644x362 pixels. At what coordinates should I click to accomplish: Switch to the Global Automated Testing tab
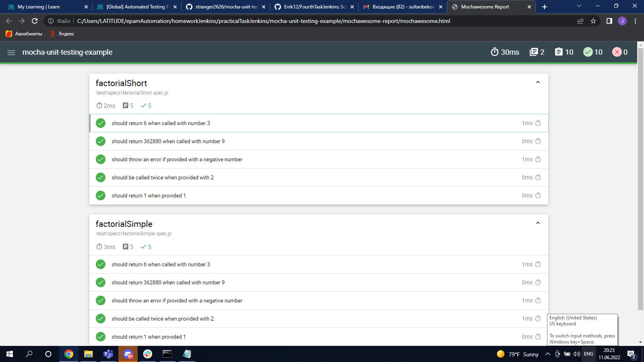(x=136, y=7)
